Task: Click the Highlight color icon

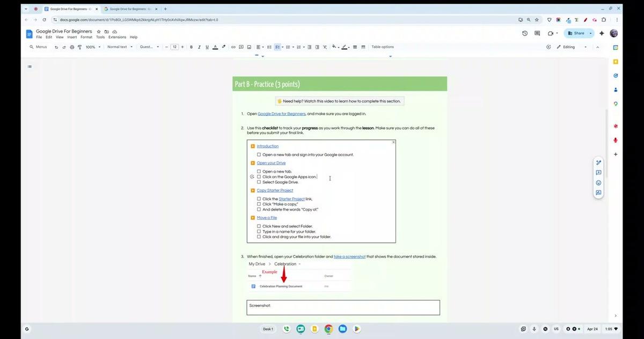Action: coord(223,47)
